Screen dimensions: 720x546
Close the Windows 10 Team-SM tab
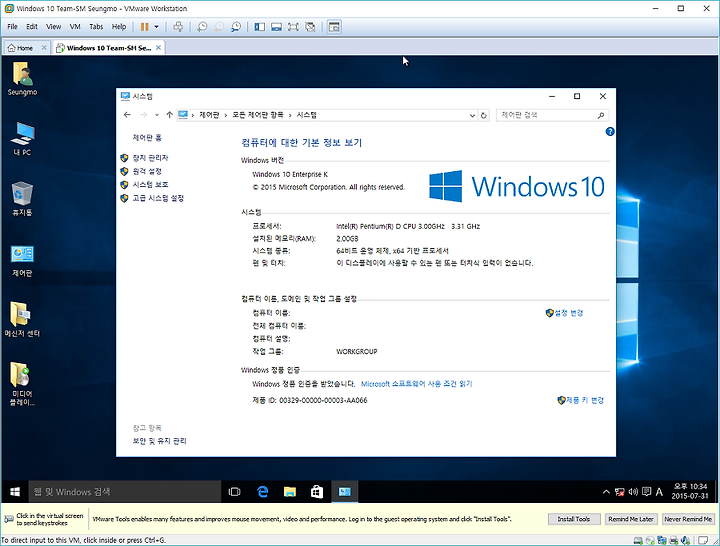point(158,48)
